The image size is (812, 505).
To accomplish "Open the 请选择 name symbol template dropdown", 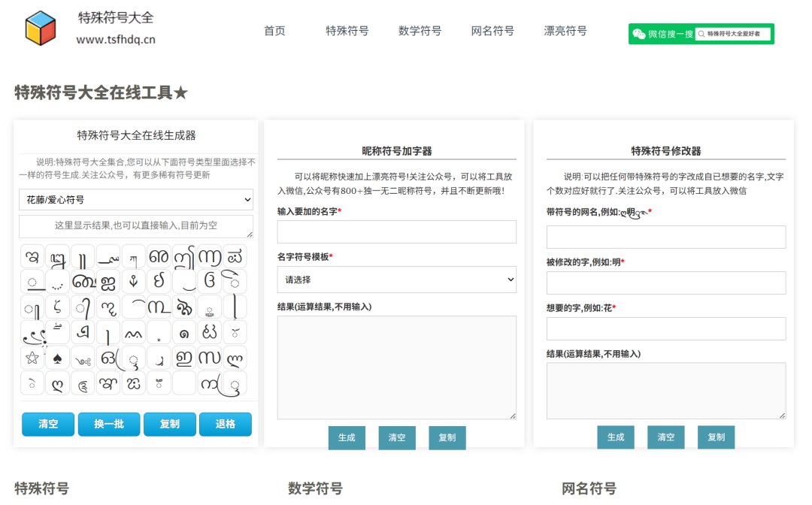I will pos(397,279).
